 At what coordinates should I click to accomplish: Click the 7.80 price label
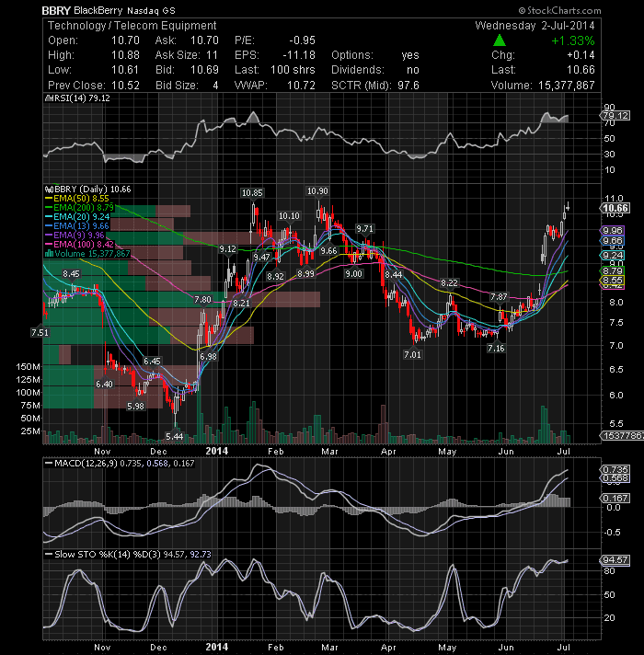[x=202, y=300]
